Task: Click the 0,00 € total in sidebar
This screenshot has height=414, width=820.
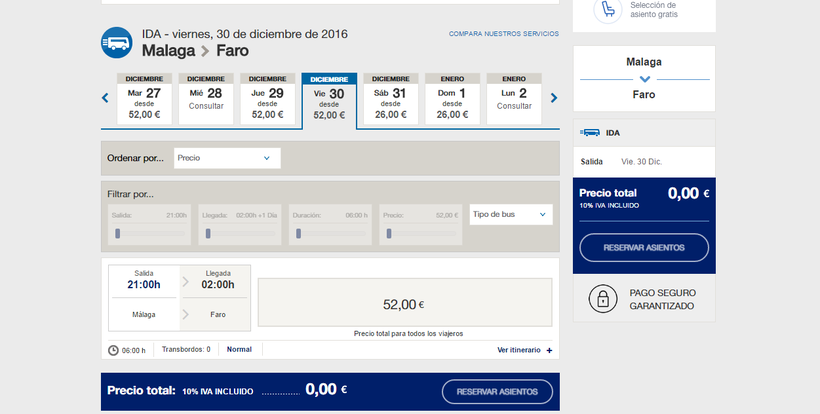Action: pyautogui.click(x=688, y=193)
